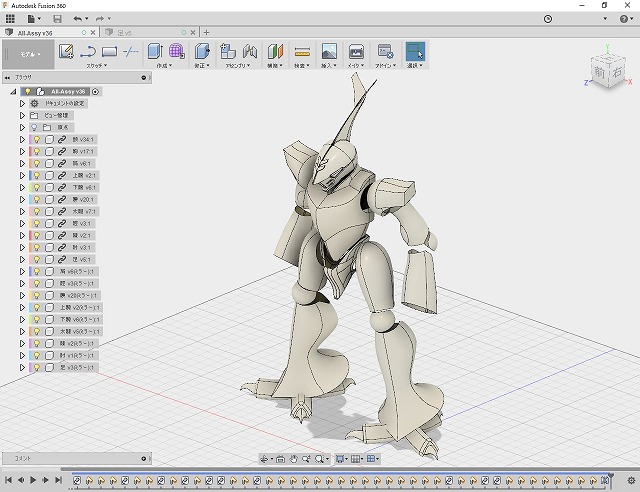
Task: Select the Pan hand tool
Action: (x=293, y=459)
